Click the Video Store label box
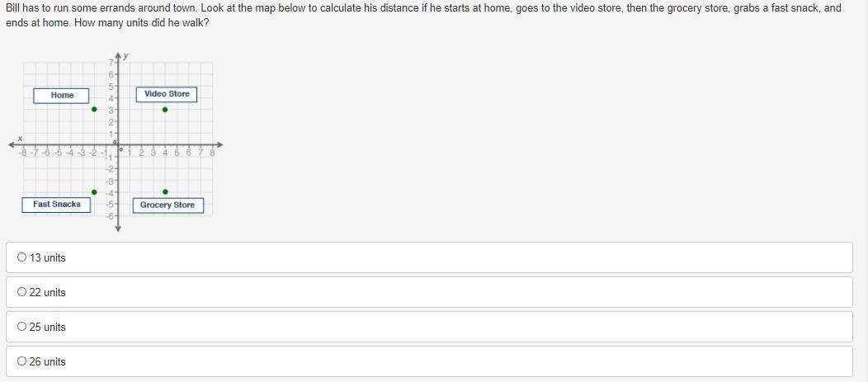The image size is (868, 382). (x=167, y=94)
